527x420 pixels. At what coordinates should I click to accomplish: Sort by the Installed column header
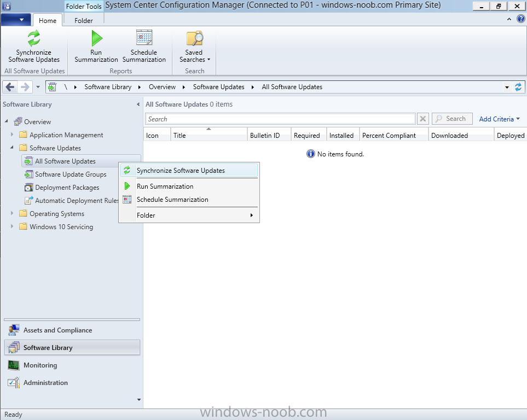click(343, 135)
